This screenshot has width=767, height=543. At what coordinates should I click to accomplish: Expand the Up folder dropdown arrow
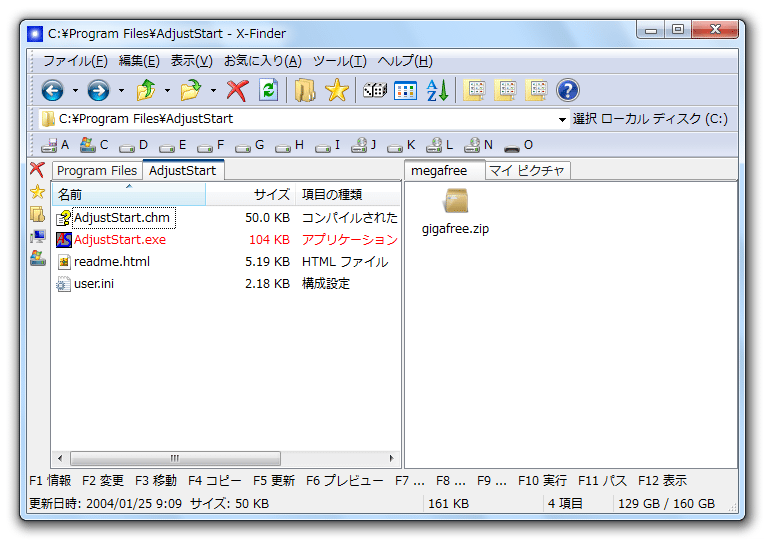(x=167, y=90)
